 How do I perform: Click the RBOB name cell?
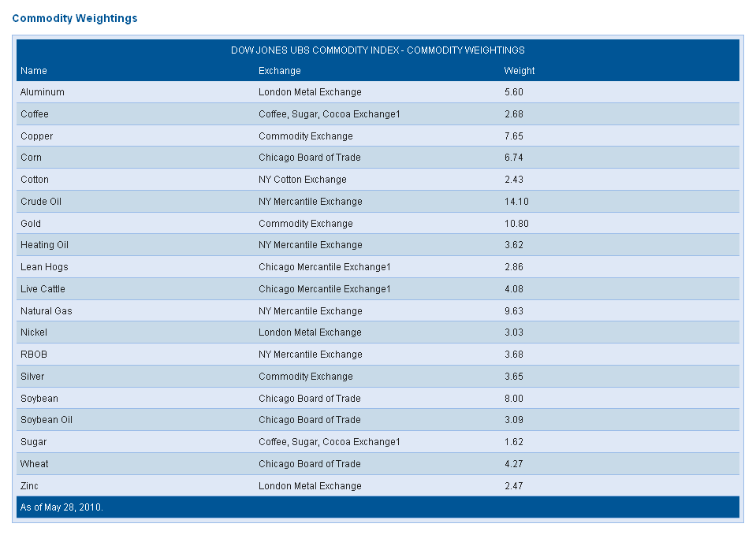click(34, 355)
